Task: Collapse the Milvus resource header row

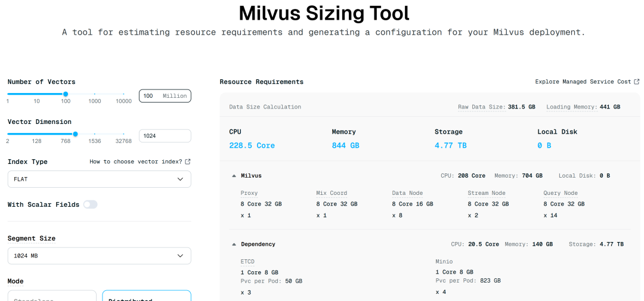Action: [x=429, y=176]
